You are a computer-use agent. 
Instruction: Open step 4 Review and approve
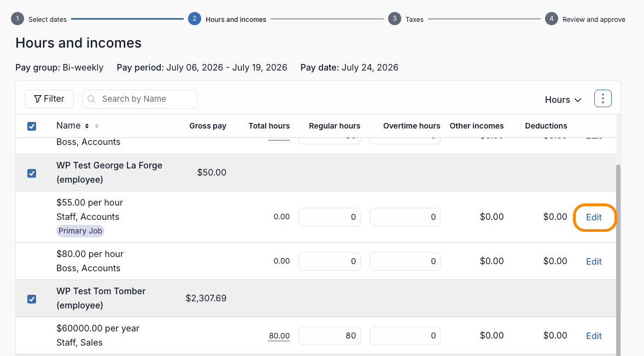585,19
